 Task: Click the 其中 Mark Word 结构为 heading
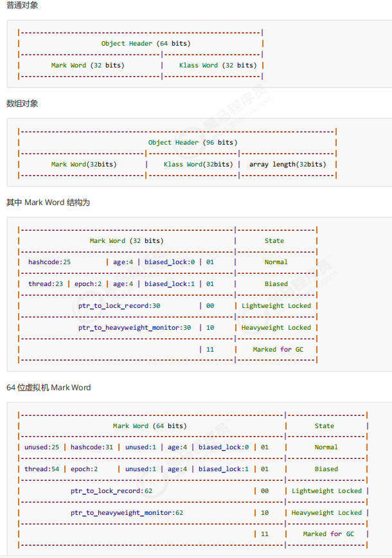pyautogui.click(x=48, y=203)
